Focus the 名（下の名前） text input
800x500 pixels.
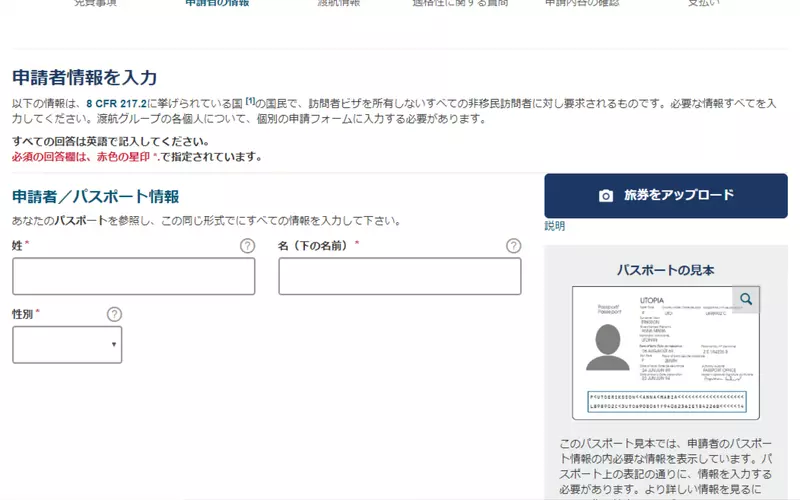click(x=399, y=276)
